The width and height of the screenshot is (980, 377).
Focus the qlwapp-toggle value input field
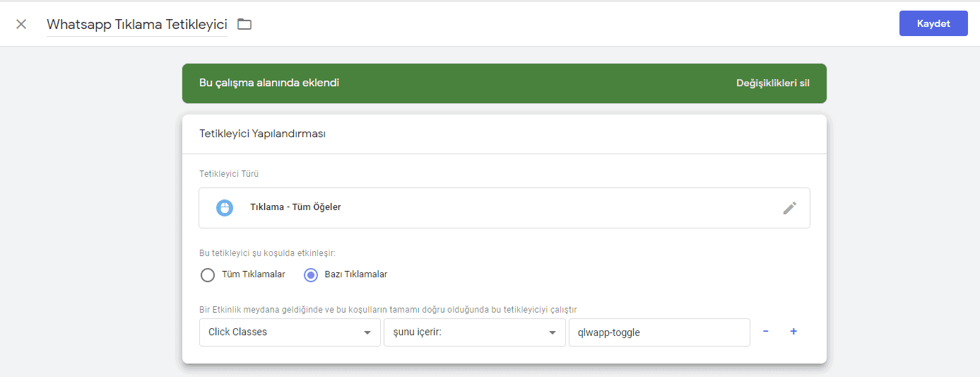(659, 332)
